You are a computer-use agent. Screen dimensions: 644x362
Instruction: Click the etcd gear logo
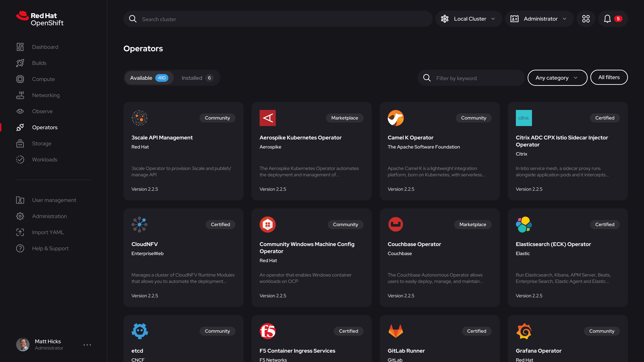[140, 331]
